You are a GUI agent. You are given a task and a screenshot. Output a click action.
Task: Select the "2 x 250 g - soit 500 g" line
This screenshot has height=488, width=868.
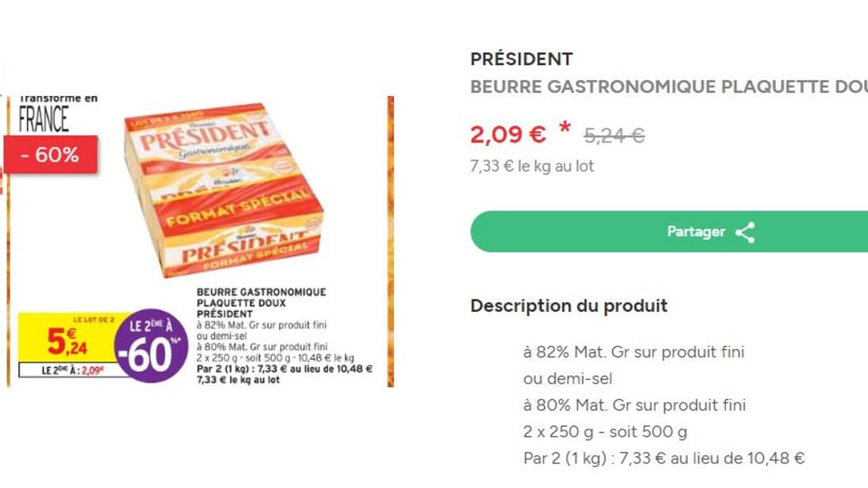pos(605,432)
